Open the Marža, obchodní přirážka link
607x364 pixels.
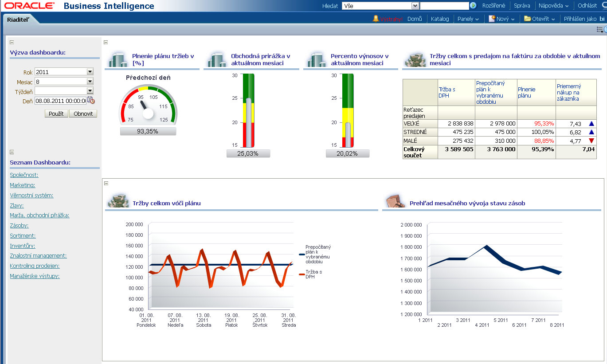pos(39,215)
